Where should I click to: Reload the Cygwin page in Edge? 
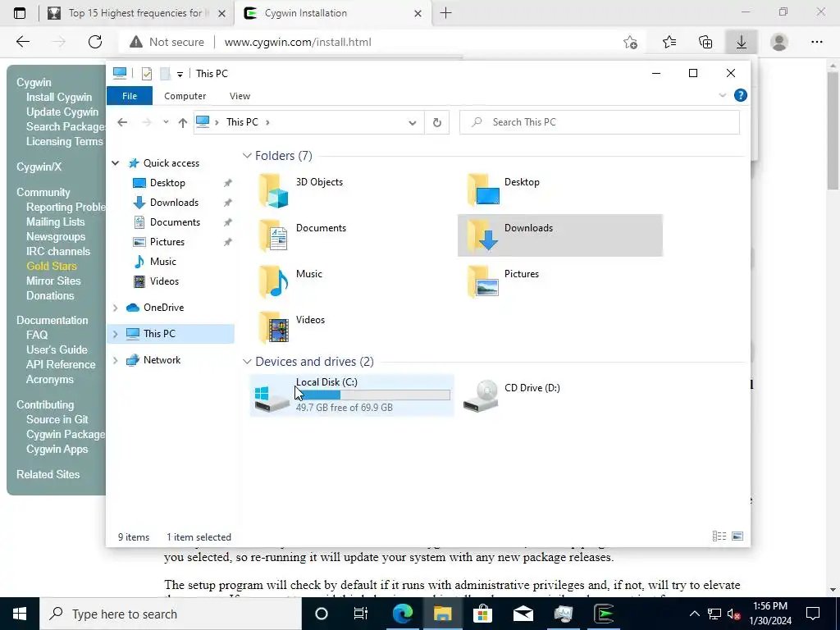(x=95, y=42)
